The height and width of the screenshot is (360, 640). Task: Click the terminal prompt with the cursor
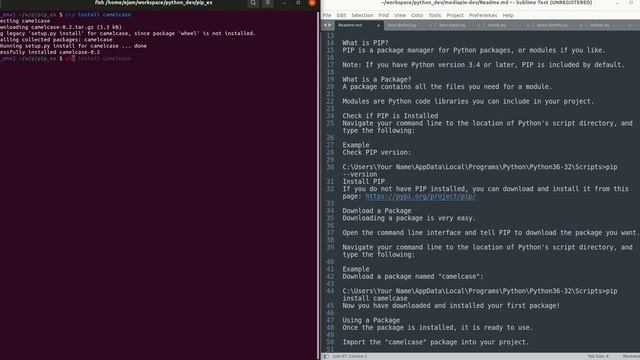click(x=65, y=59)
